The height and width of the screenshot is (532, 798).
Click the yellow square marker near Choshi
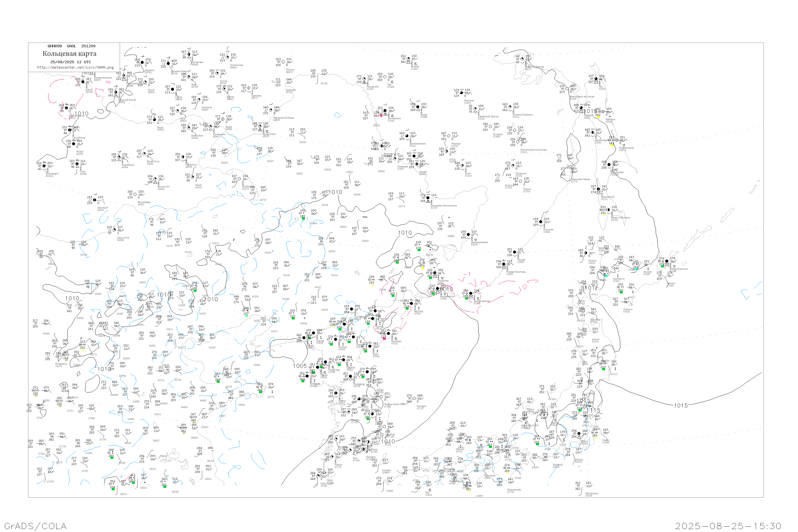(595, 438)
